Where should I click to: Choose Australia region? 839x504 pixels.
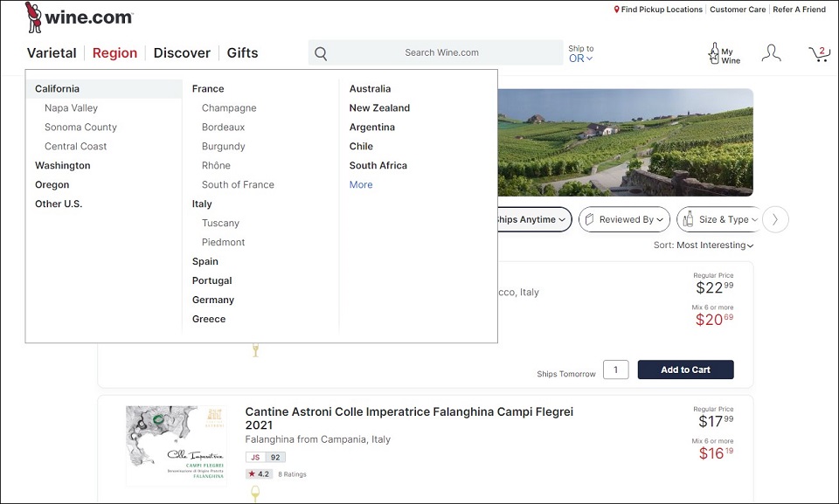click(x=370, y=89)
